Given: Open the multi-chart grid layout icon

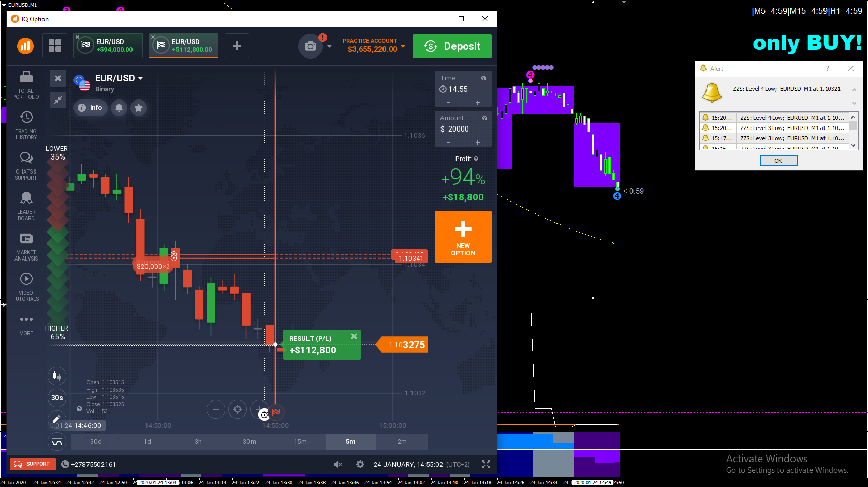Looking at the screenshot, I should pos(55,46).
